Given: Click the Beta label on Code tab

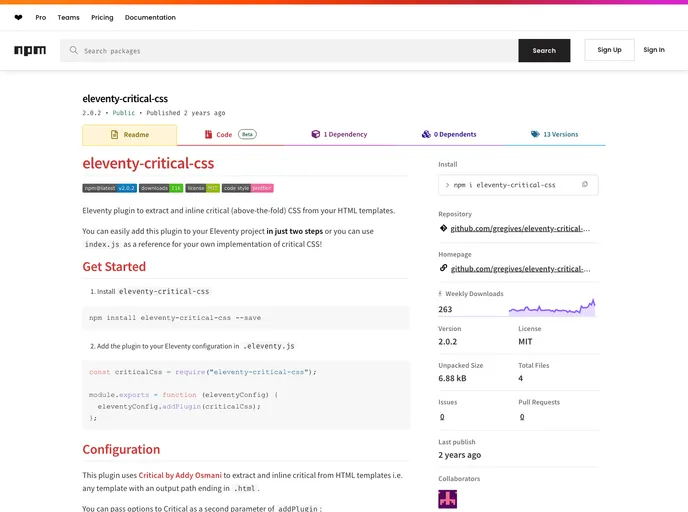Looking at the screenshot, I should [x=247, y=134].
